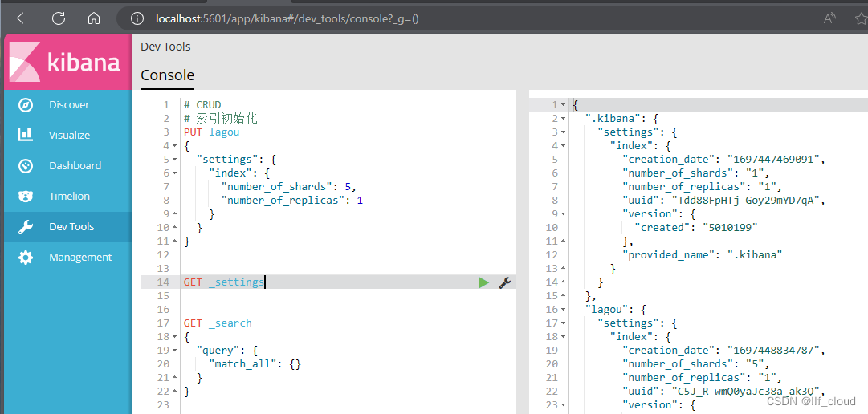Image resolution: width=868 pixels, height=414 pixels.
Task: Go to browser home page icon
Action: [94, 18]
